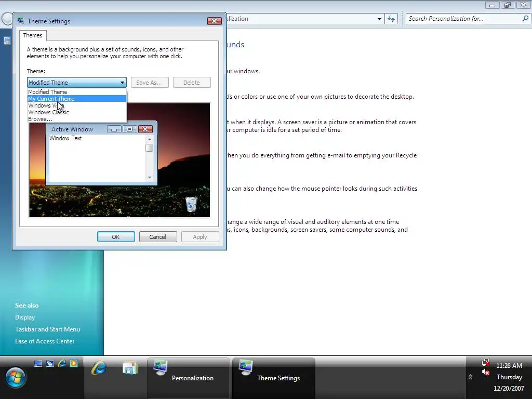
Task: Choose Windows Vista theme option
Action: [x=77, y=105]
